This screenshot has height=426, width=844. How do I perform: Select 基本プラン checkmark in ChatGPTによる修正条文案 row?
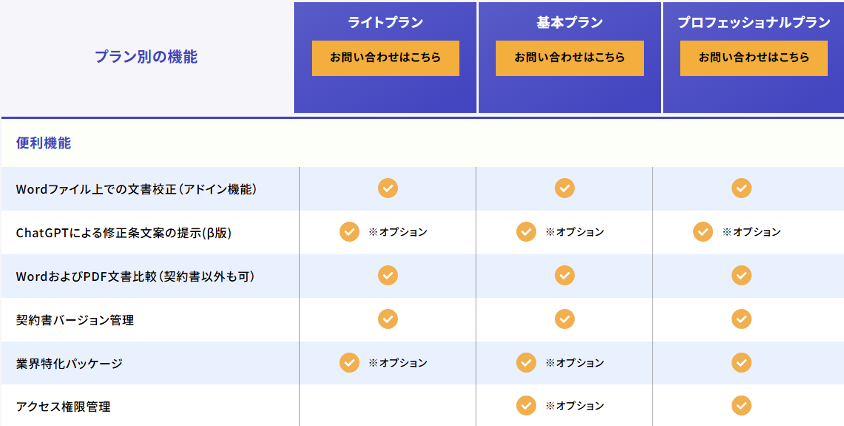(x=526, y=232)
